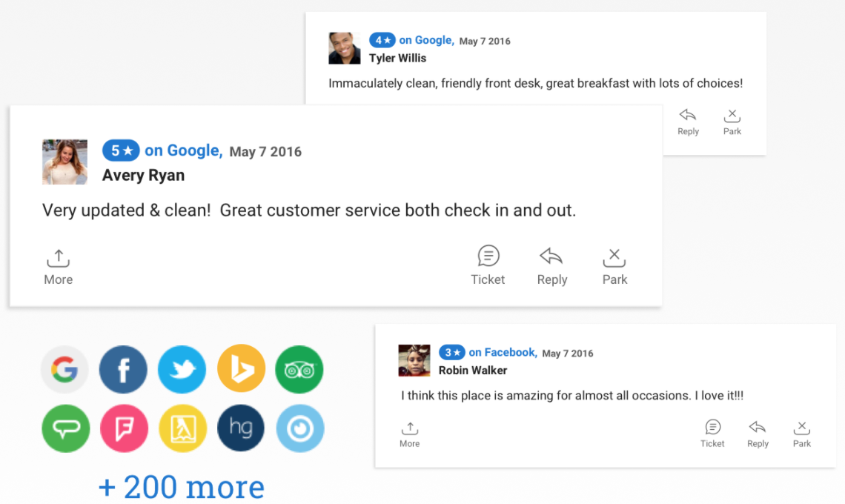Click the light blue circular icon
The image size is (845, 504).
click(300, 428)
